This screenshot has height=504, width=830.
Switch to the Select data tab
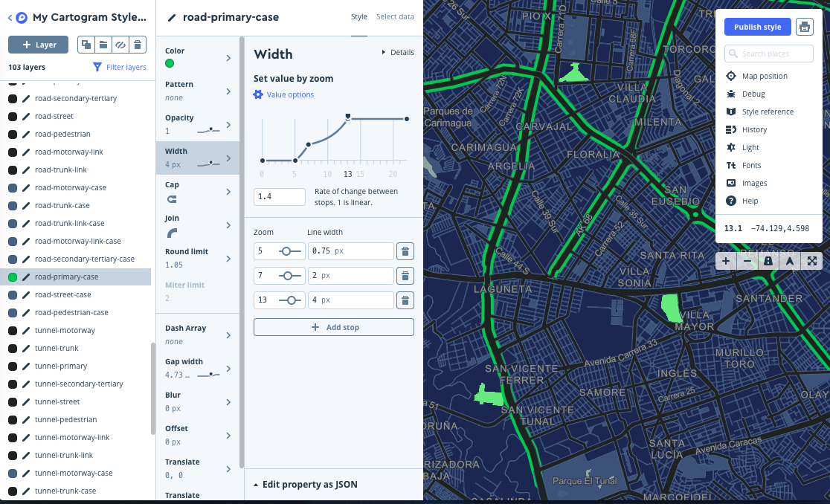[x=395, y=16]
